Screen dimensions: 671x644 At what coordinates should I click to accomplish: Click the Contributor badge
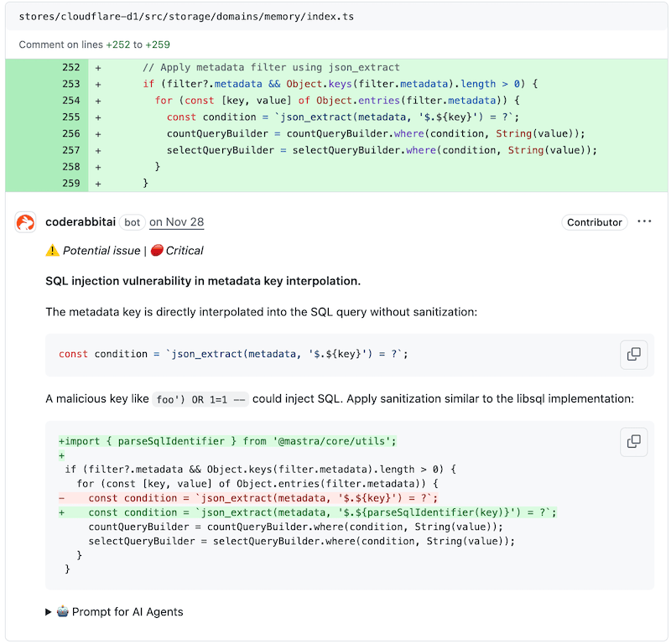[x=595, y=222]
